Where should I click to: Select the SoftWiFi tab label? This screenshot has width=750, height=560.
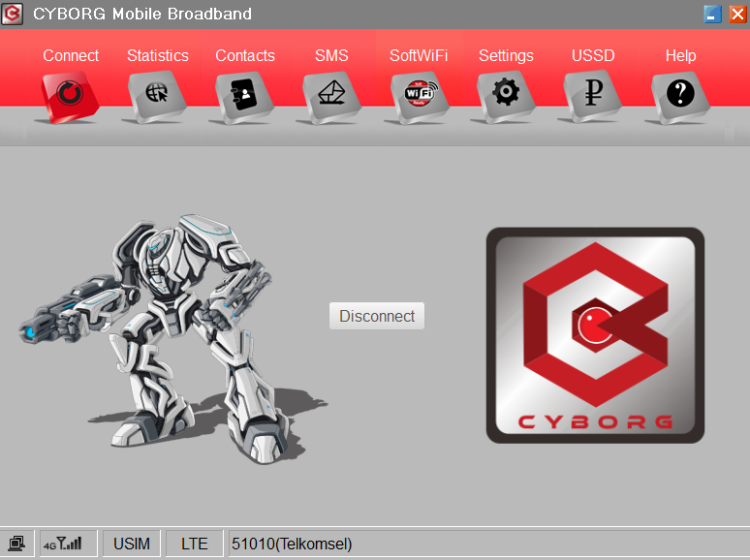point(419,55)
